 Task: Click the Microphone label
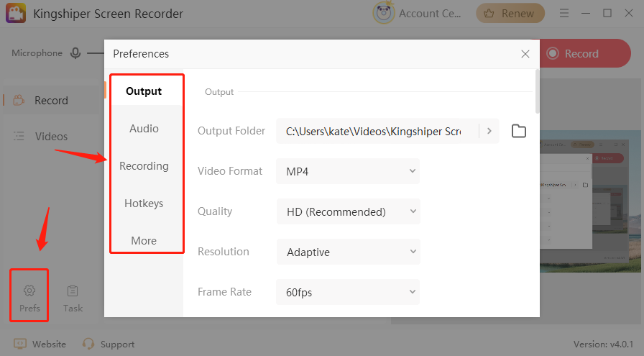(37, 53)
